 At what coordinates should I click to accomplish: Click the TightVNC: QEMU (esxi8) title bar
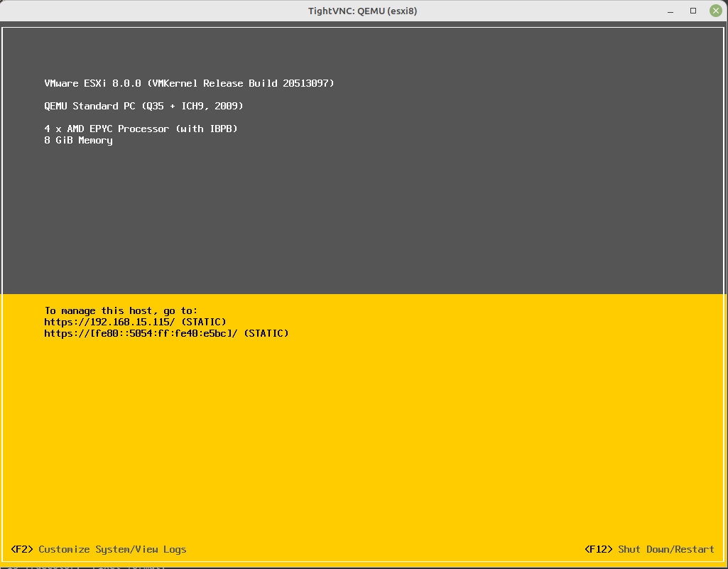tap(363, 11)
